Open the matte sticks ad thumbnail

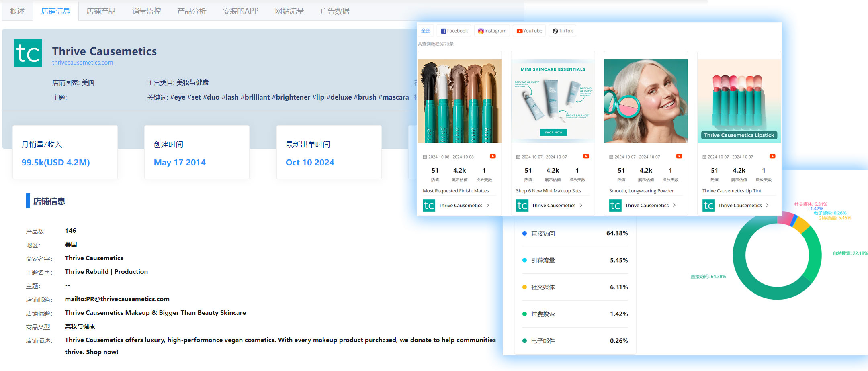pyautogui.click(x=460, y=101)
